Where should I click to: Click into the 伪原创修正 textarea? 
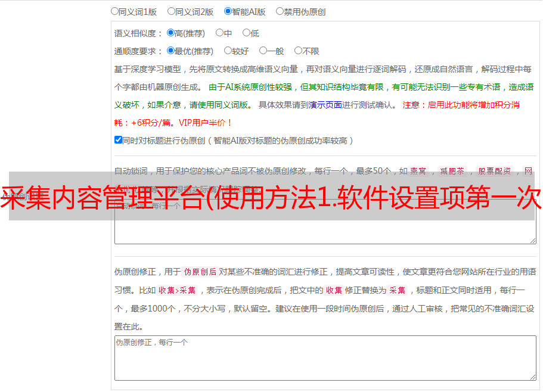(325, 358)
